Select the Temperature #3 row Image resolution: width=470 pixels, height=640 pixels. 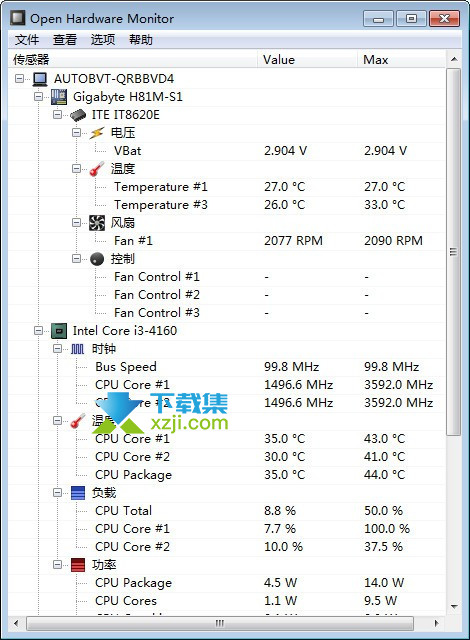coord(227,205)
